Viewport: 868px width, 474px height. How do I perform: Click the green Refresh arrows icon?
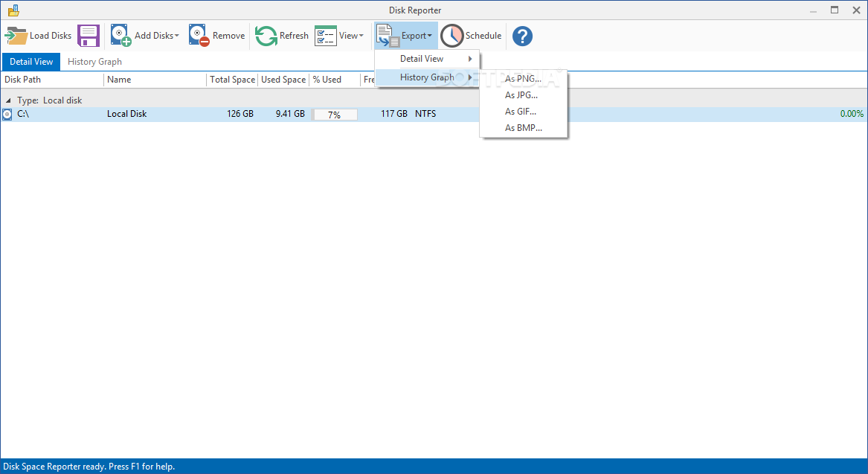[266, 36]
